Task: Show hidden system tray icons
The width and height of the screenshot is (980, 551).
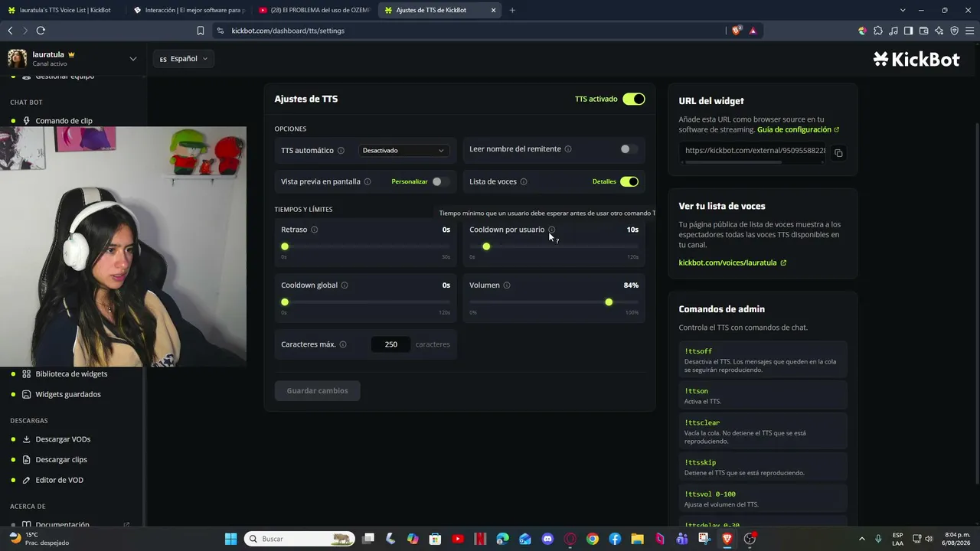Action: click(x=862, y=539)
